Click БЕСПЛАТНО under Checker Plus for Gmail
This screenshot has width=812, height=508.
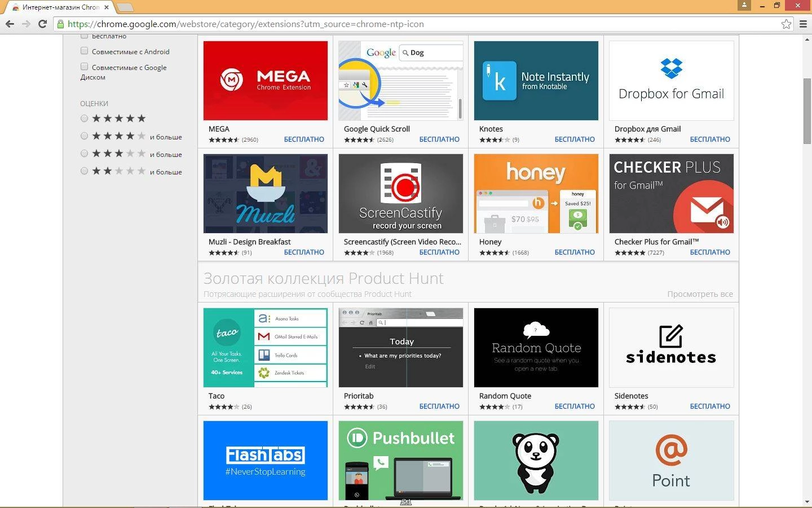coord(710,252)
